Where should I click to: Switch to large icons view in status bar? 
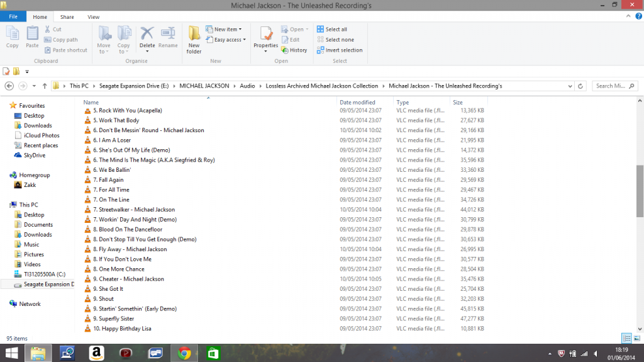636,338
